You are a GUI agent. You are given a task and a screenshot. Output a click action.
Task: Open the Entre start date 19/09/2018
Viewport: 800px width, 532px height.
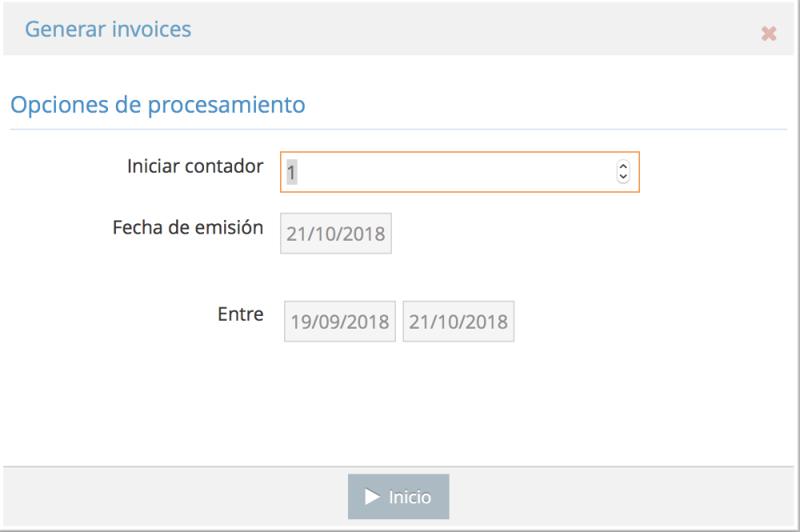click(x=340, y=322)
